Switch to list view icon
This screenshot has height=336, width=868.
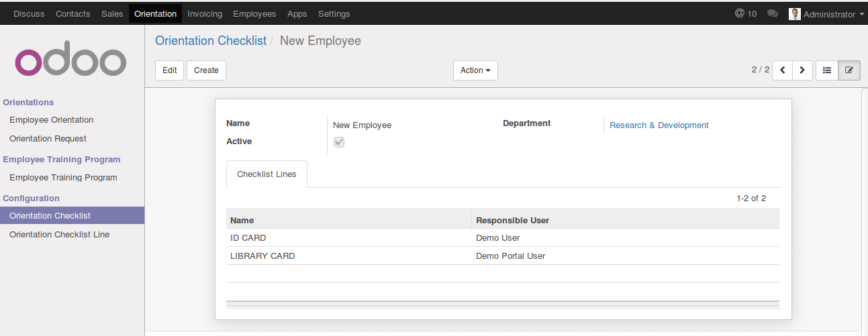click(x=827, y=70)
